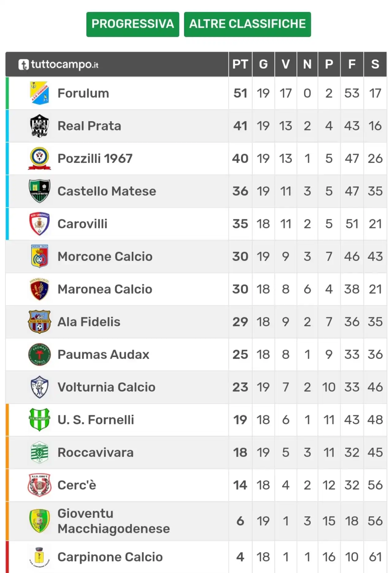Screen dimensions: 392x573
Task: Open the Maronea Calcio team link
Action: click(x=105, y=289)
